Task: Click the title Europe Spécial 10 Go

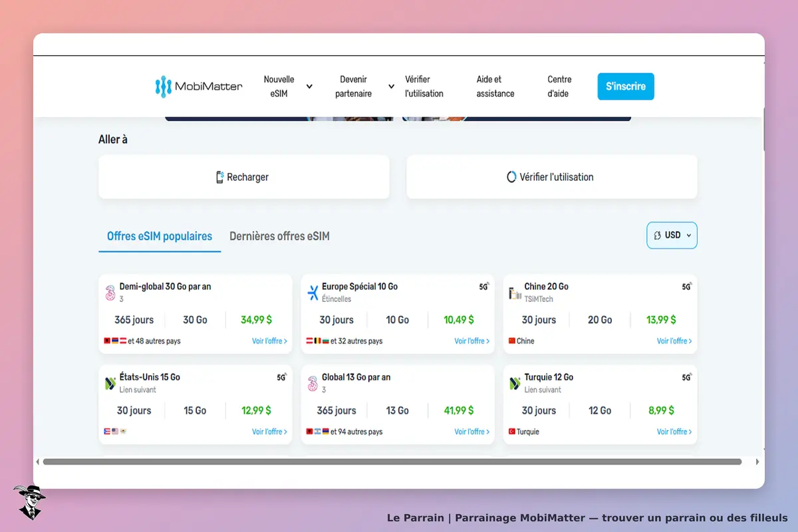Action: [360, 287]
